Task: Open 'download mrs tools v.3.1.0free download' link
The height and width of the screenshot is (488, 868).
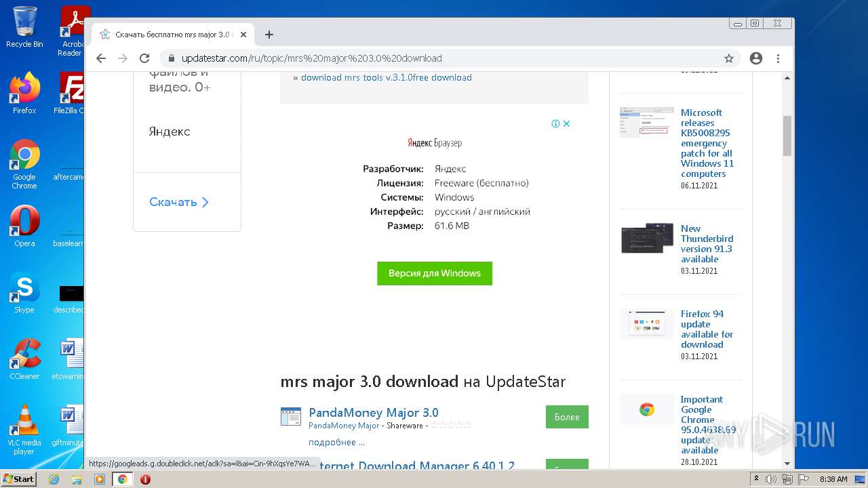Action: (387, 77)
